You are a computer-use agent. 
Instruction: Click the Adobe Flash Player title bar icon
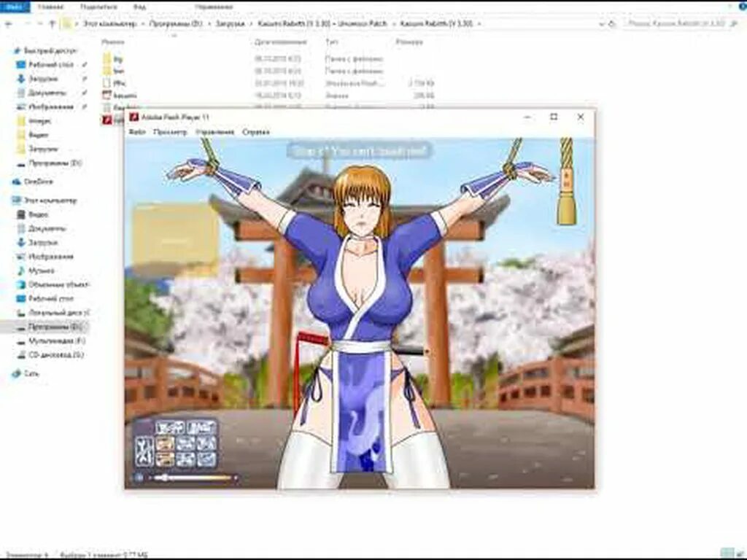click(x=134, y=117)
